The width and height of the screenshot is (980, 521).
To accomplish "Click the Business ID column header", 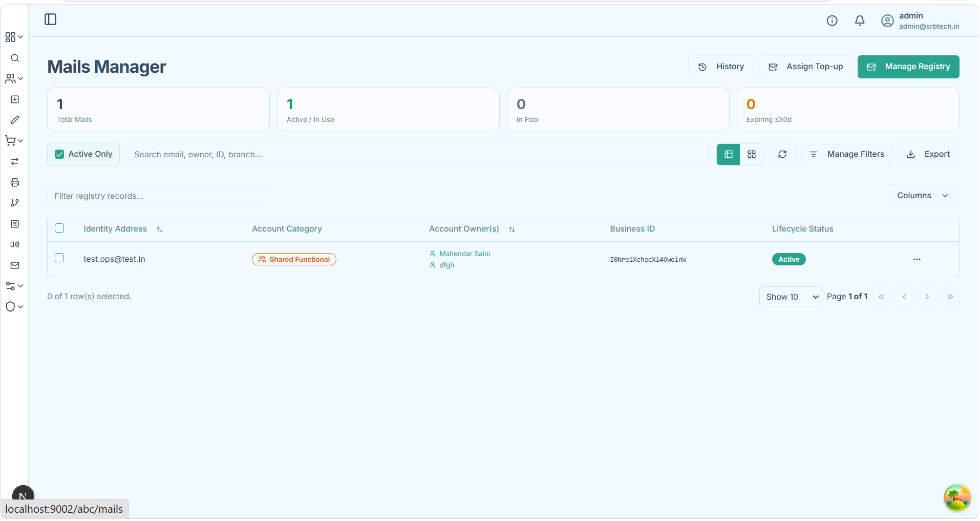I will (632, 229).
